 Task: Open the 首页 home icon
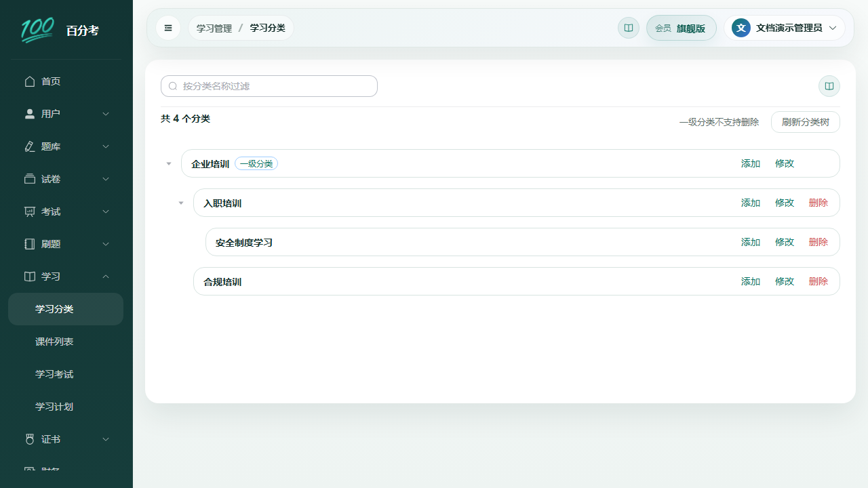pyautogui.click(x=29, y=81)
